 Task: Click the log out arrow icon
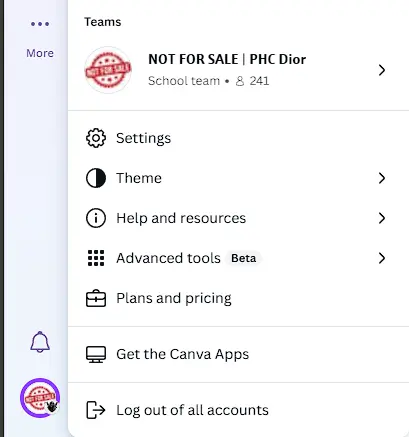coord(96,410)
